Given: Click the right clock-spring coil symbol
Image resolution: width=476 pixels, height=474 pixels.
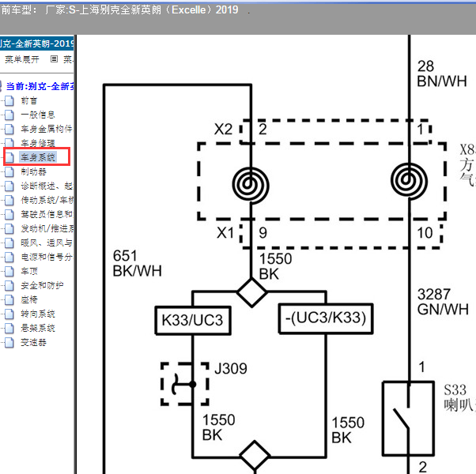Looking at the screenshot, I should [x=409, y=181].
